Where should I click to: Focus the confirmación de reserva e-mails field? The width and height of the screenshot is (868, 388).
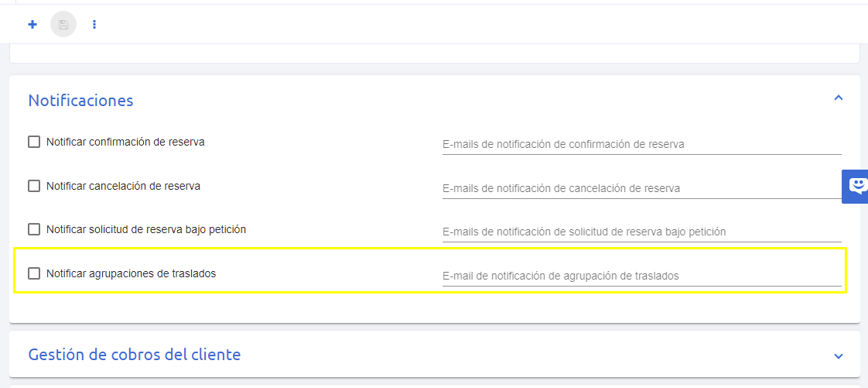click(x=641, y=144)
